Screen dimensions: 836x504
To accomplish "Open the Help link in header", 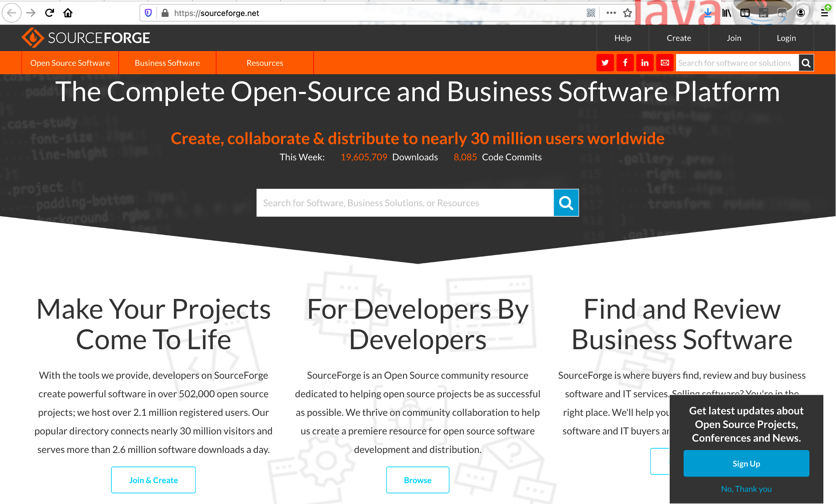I will point(622,38).
